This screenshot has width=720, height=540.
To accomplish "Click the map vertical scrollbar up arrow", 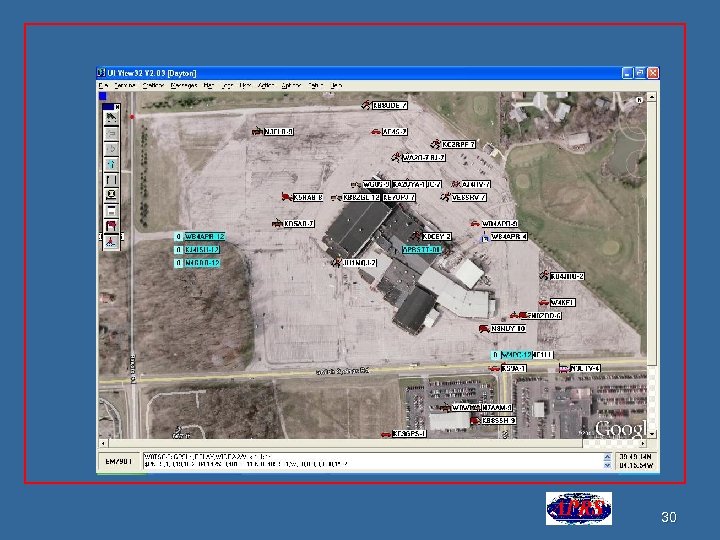I will tap(652, 97).
